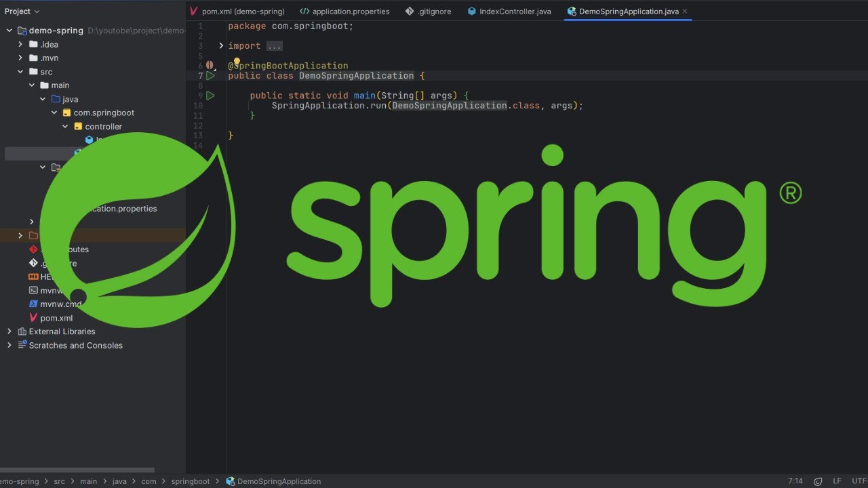The width and height of the screenshot is (868, 488).
Task: Click '@SpringBootApplication' annotation in the editor
Action: (x=288, y=66)
